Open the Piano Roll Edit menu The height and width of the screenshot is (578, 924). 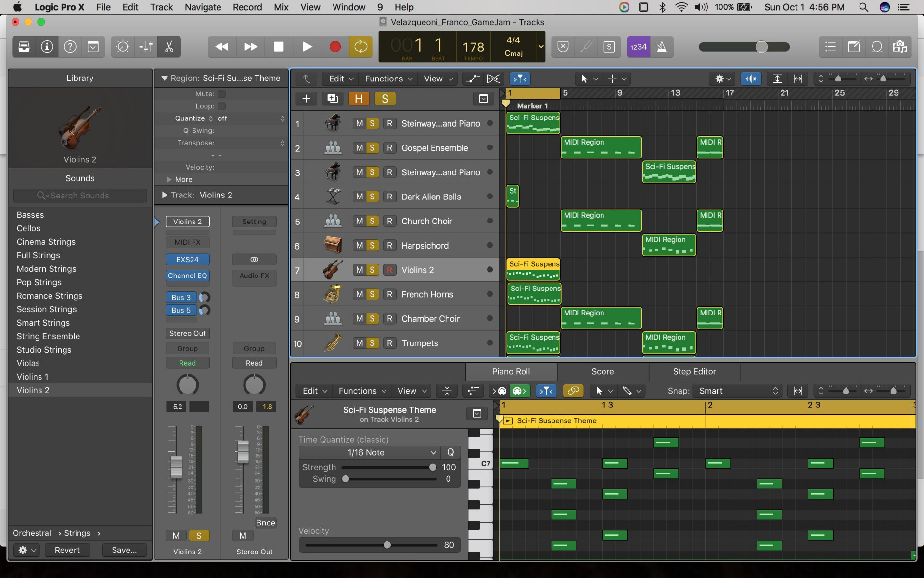(x=315, y=391)
